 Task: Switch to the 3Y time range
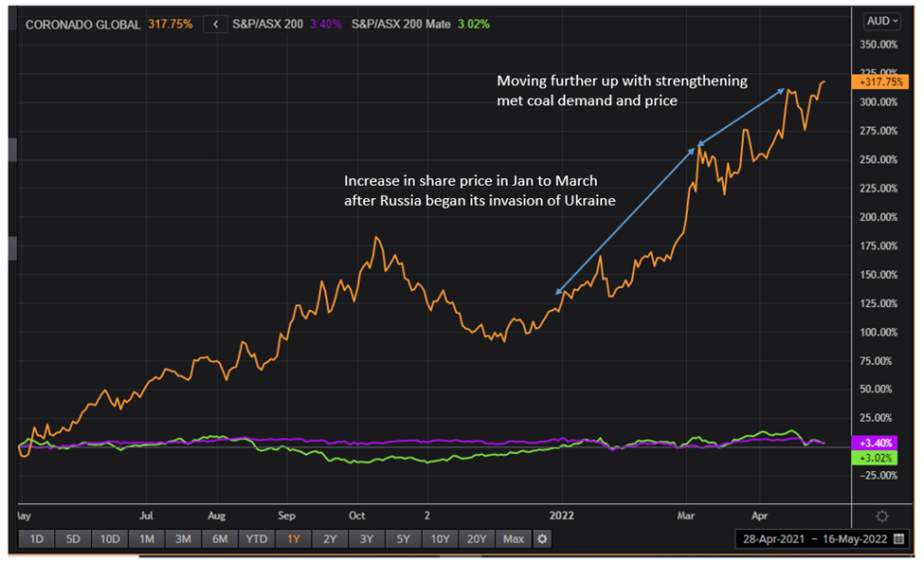coord(367,538)
